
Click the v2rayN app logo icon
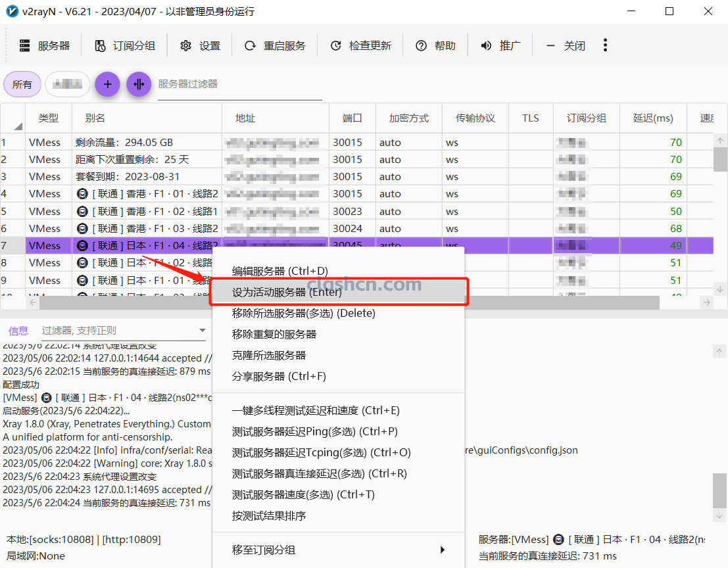click(12, 11)
